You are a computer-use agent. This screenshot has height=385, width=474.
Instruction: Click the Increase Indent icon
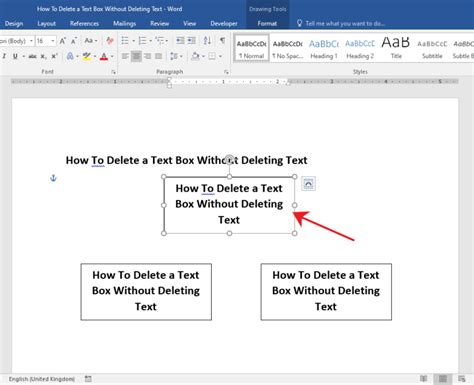point(192,41)
